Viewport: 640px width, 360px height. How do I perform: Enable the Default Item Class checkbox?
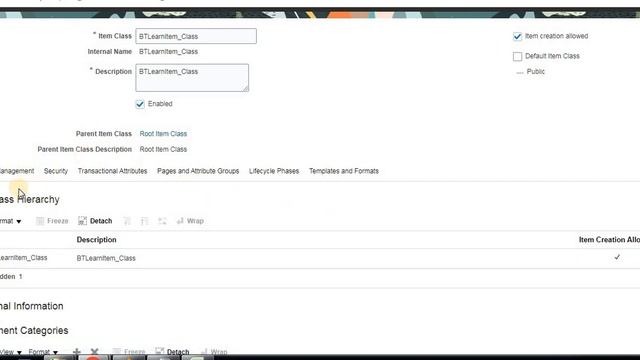pos(517,56)
